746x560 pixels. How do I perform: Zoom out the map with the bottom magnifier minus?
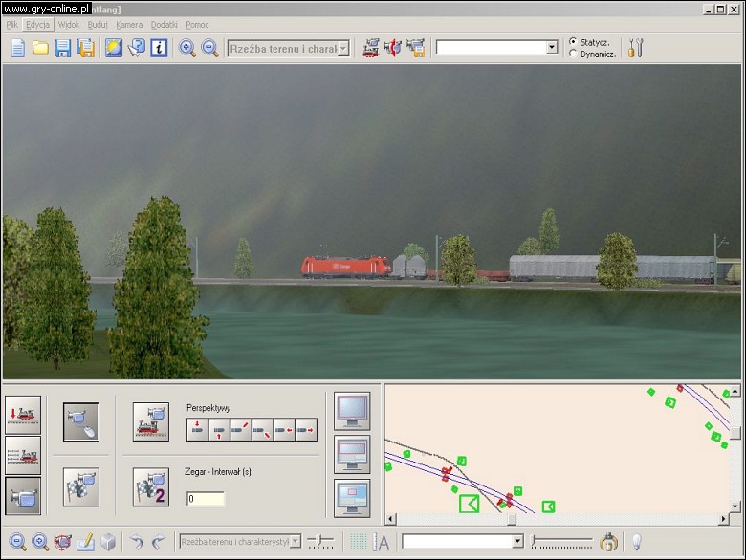point(17,542)
